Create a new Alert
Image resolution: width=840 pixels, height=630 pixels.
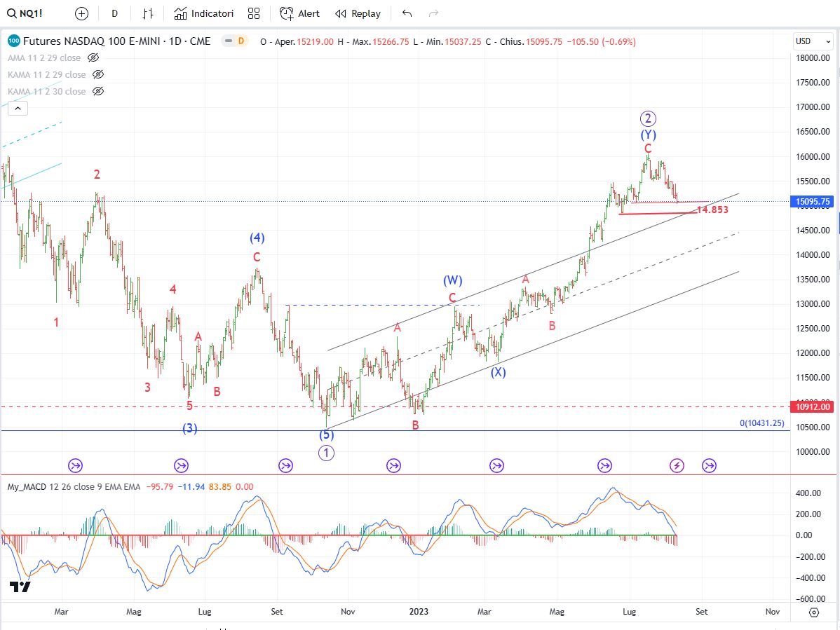(x=299, y=13)
